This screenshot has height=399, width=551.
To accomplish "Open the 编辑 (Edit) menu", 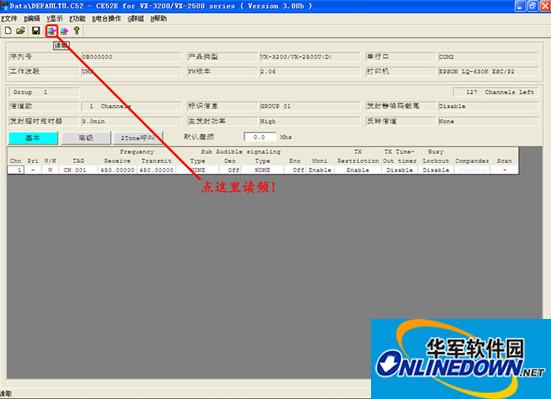I will coord(32,19).
